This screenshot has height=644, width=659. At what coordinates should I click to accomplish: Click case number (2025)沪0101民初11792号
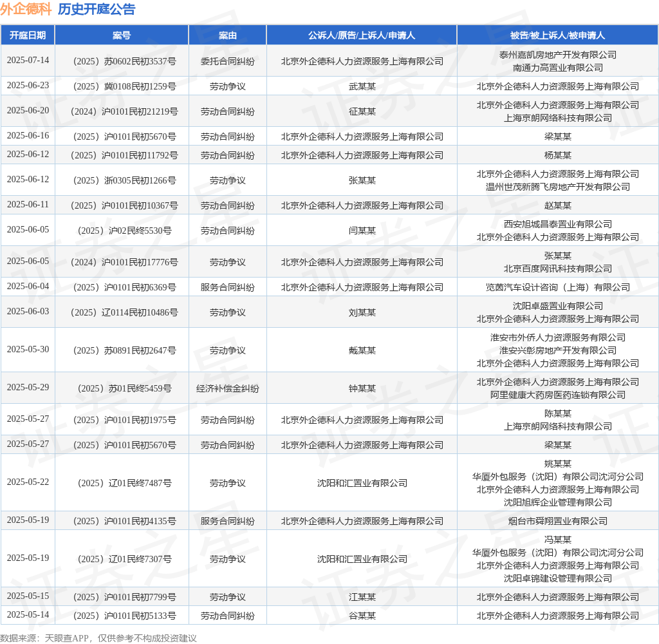pyautogui.click(x=124, y=155)
